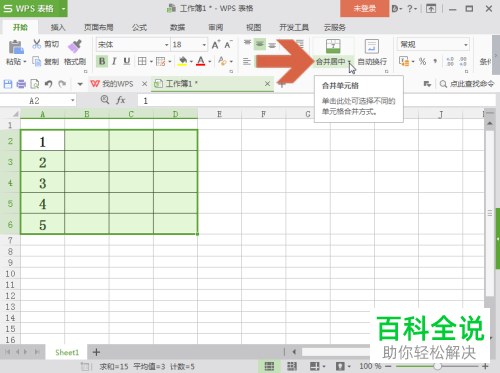The width and height of the screenshot is (500, 373).
Task: Toggle underline formatting
Action: 127,61
